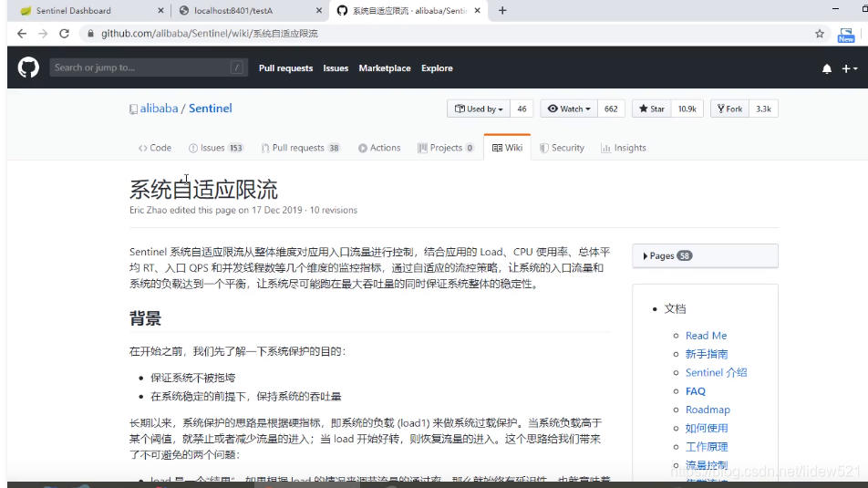Screen dimensions: 868x488
Task: Minimize the browser window
Action: (x=835, y=9)
